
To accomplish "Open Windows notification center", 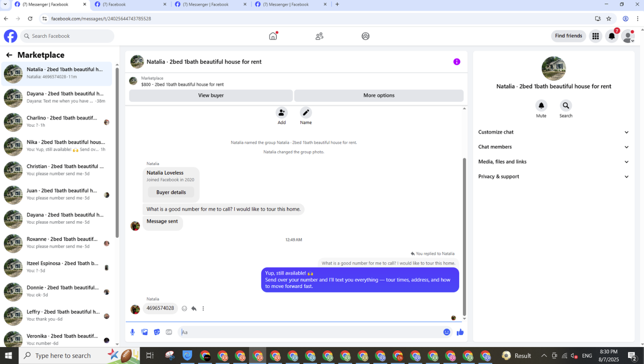I will pos(632,355).
